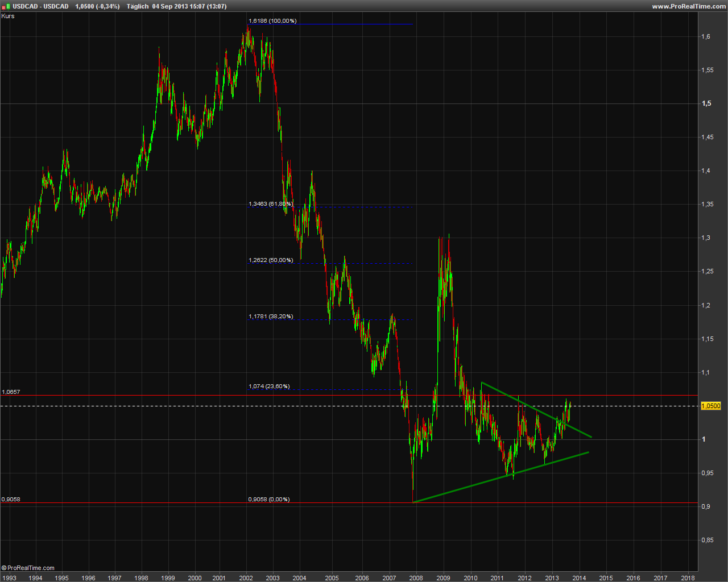Click the 1993 label on time axis
The image size is (728, 582).
9,578
